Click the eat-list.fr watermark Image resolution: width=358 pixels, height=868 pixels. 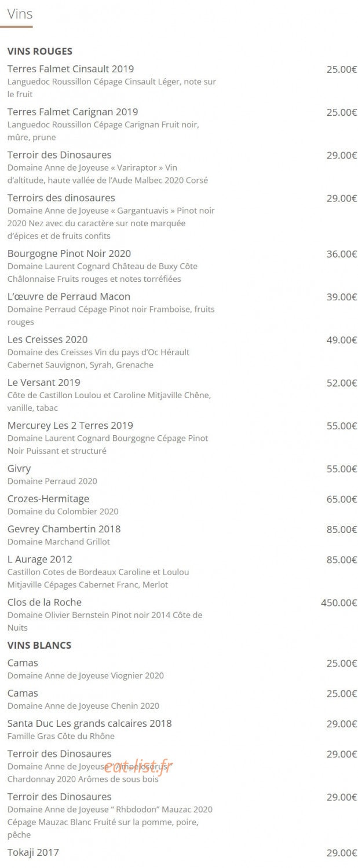(x=139, y=767)
